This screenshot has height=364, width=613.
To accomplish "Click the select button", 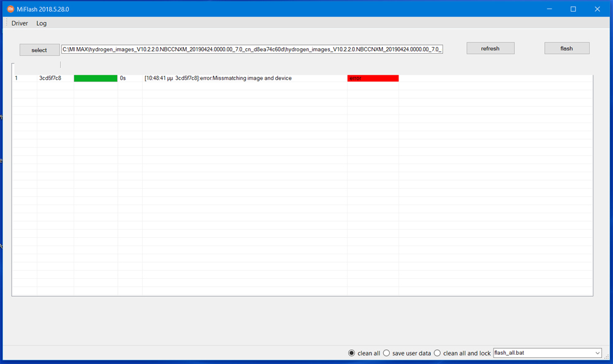I will [39, 50].
